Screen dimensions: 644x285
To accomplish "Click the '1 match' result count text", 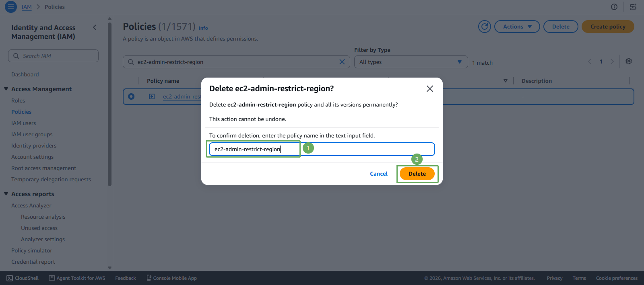I will (x=482, y=63).
